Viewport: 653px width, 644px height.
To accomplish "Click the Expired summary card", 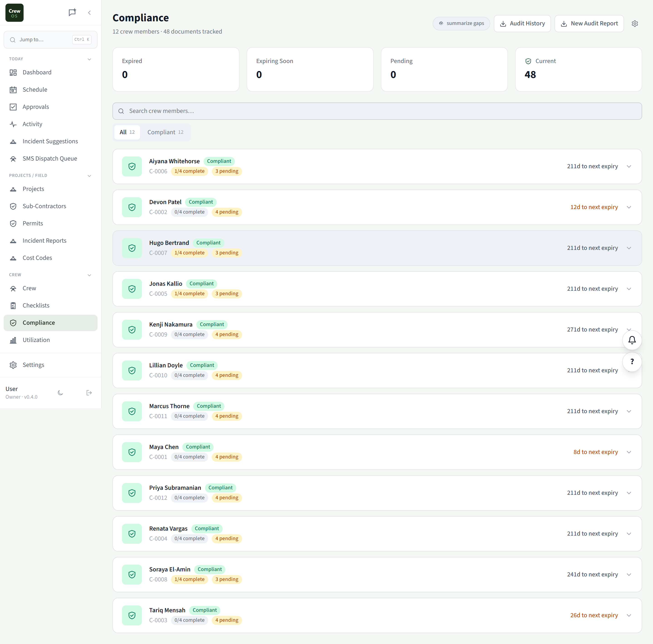I will click(x=176, y=69).
